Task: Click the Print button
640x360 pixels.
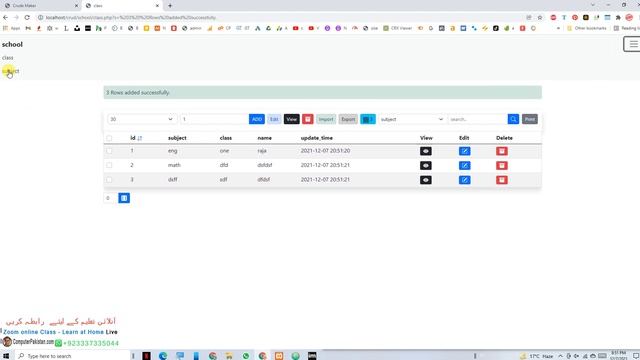Action: 530,119
